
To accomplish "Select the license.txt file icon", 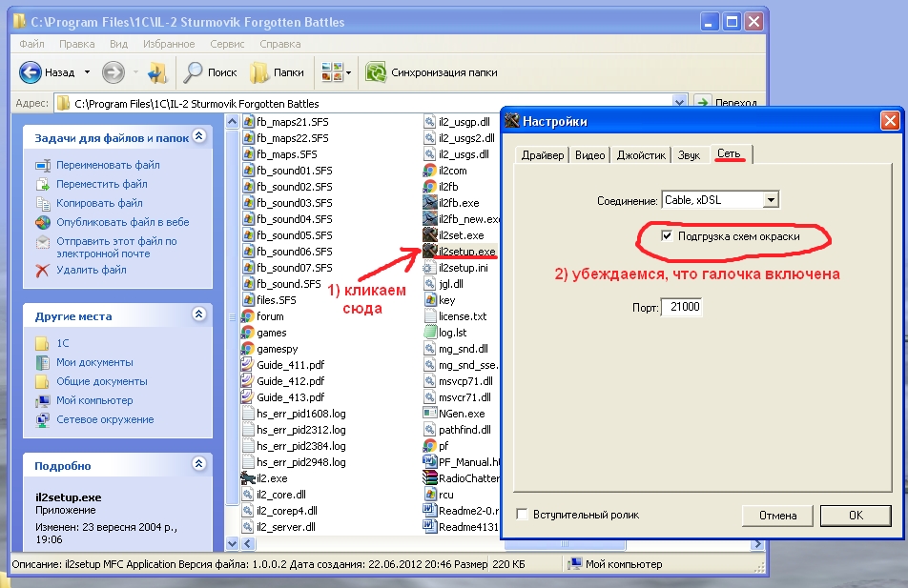I will [429, 316].
